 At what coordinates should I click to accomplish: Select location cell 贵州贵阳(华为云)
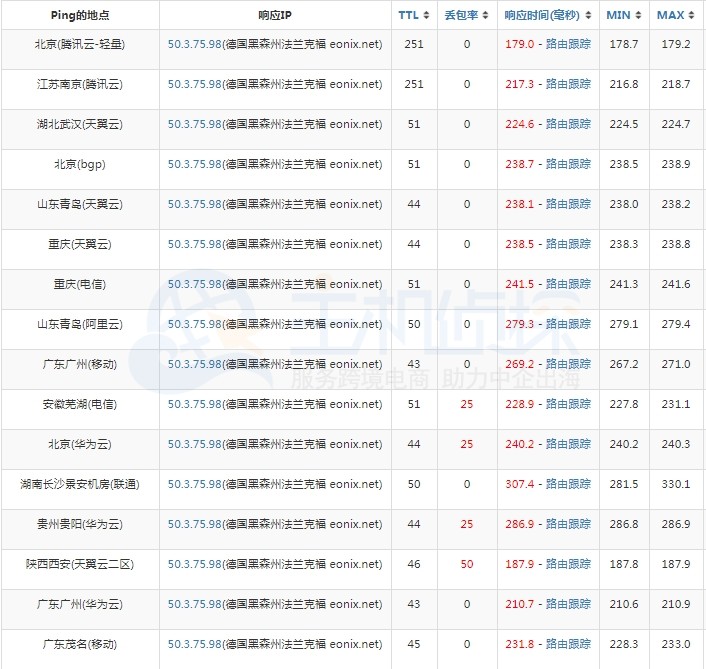click(80, 524)
